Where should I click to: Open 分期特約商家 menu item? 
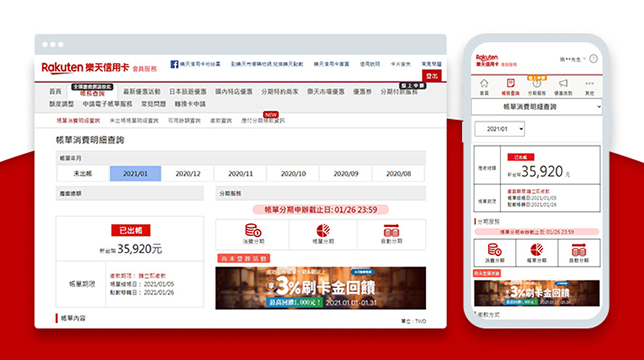[x=280, y=92]
